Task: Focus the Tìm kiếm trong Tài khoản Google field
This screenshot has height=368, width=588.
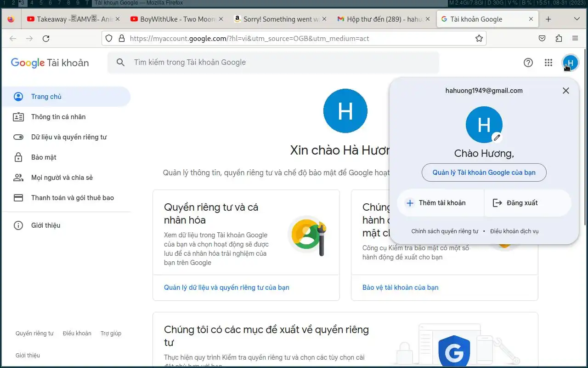Action: [x=273, y=63]
